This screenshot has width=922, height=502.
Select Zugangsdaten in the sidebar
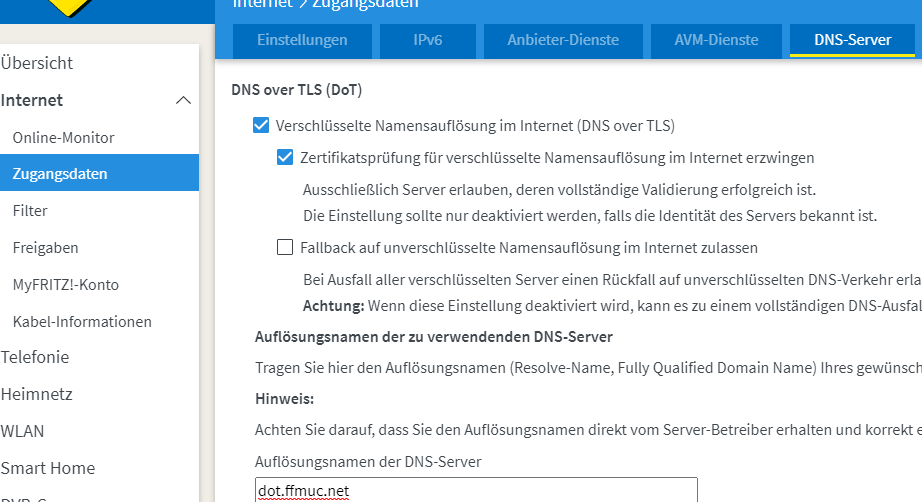(x=60, y=174)
